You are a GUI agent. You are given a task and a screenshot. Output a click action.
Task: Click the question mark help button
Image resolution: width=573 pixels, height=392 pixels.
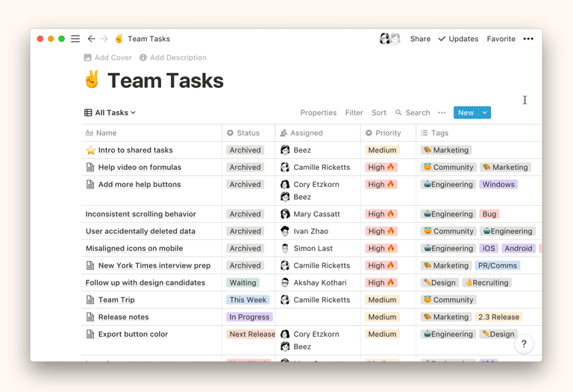click(x=524, y=344)
